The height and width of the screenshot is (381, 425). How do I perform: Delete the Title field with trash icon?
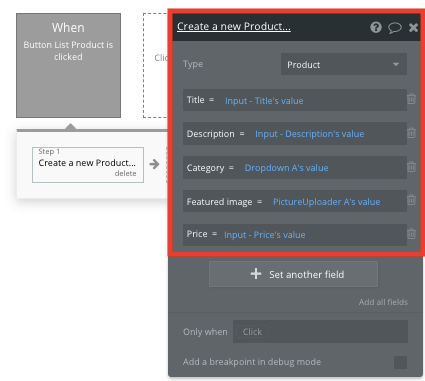point(412,99)
